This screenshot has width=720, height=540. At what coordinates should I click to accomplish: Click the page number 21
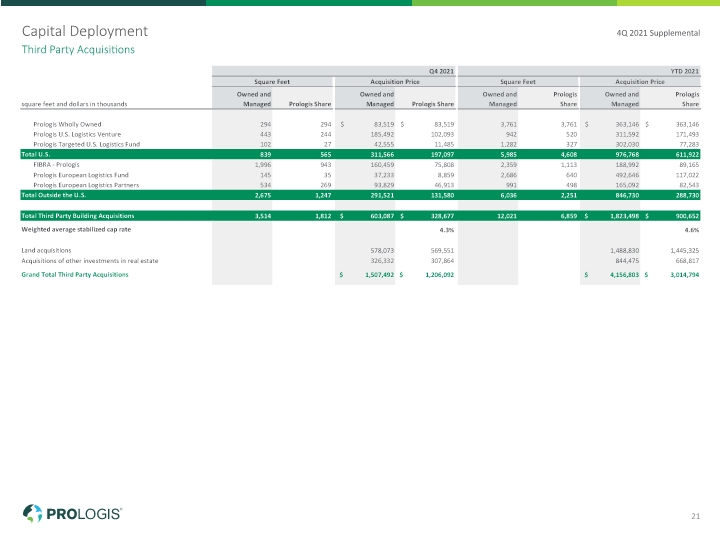coord(695,516)
